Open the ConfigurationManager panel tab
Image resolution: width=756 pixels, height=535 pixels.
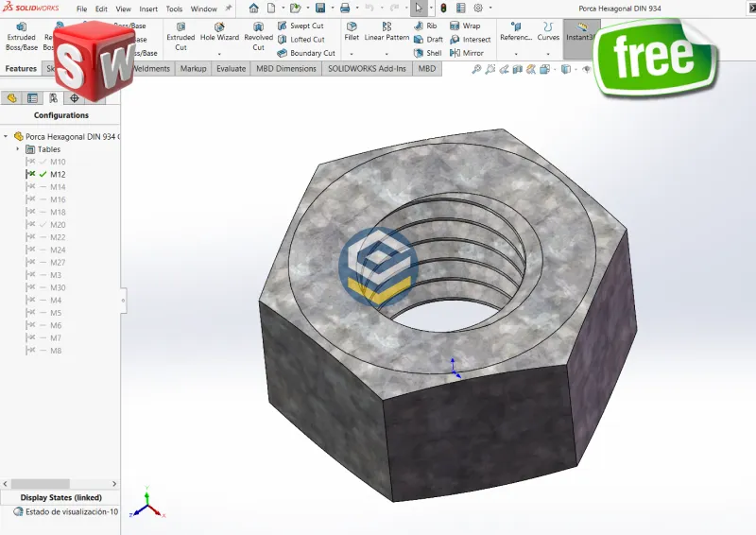(53, 97)
